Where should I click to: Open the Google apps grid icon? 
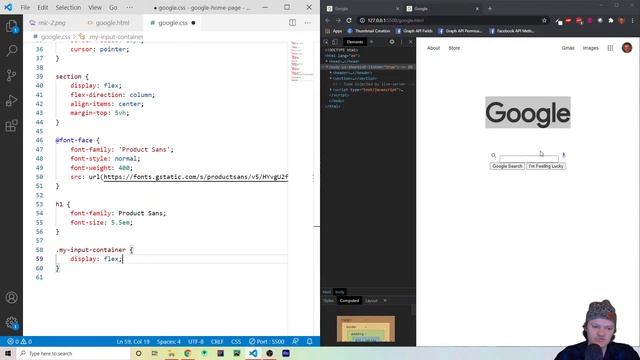610,48
